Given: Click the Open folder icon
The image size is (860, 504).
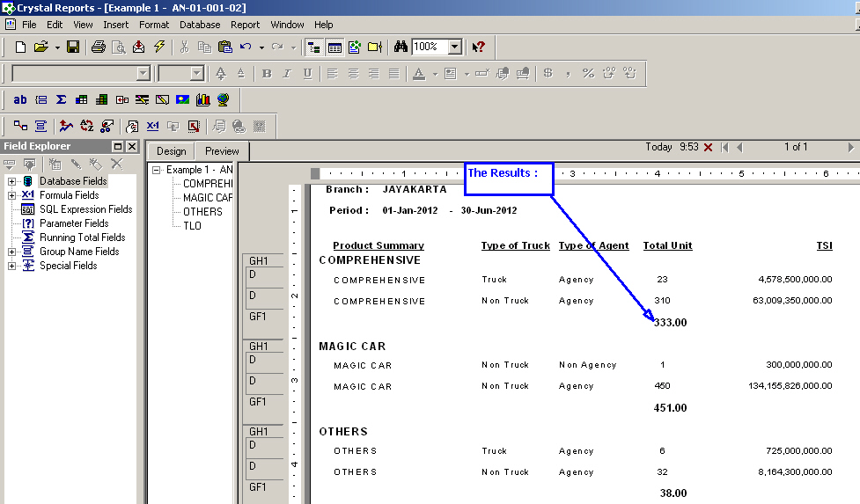Looking at the screenshot, I should pos(40,47).
